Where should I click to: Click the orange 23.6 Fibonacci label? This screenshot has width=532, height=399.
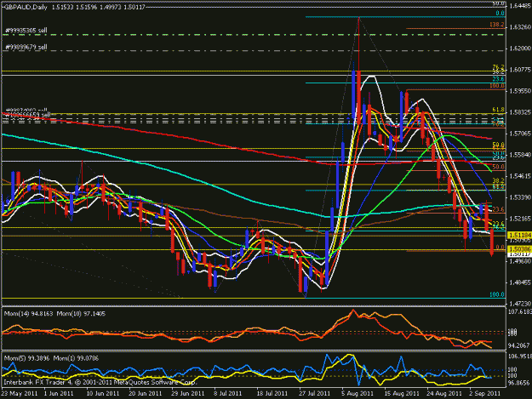click(499, 209)
